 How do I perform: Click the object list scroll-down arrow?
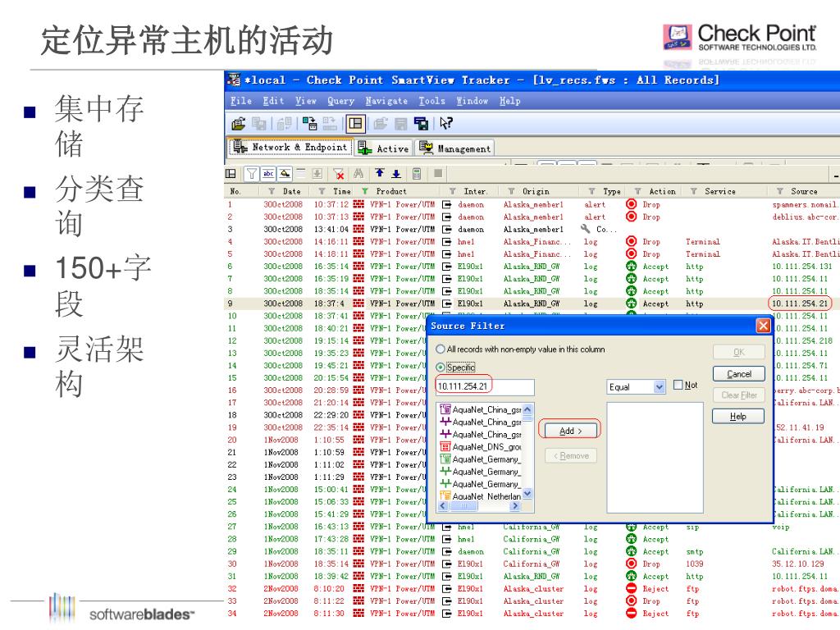(x=527, y=494)
